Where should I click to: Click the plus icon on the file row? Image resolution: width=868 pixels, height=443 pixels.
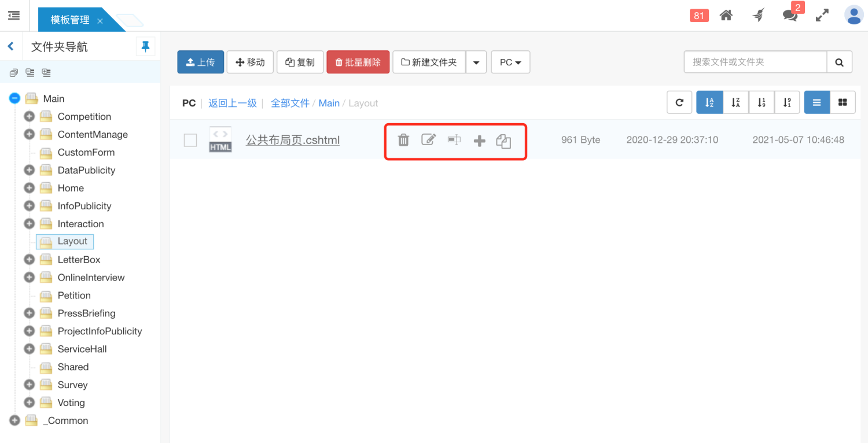480,139
